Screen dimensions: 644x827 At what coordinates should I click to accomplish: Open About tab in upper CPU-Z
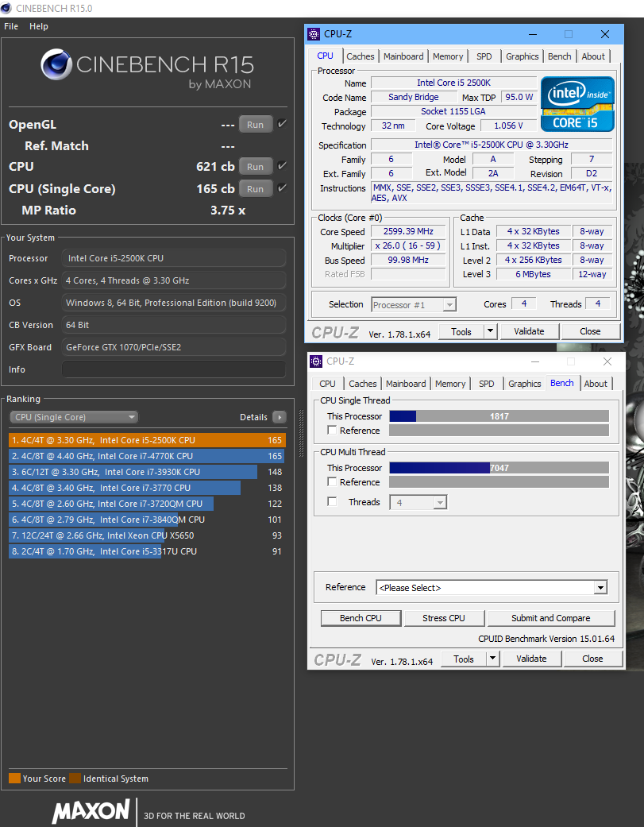[x=593, y=56]
